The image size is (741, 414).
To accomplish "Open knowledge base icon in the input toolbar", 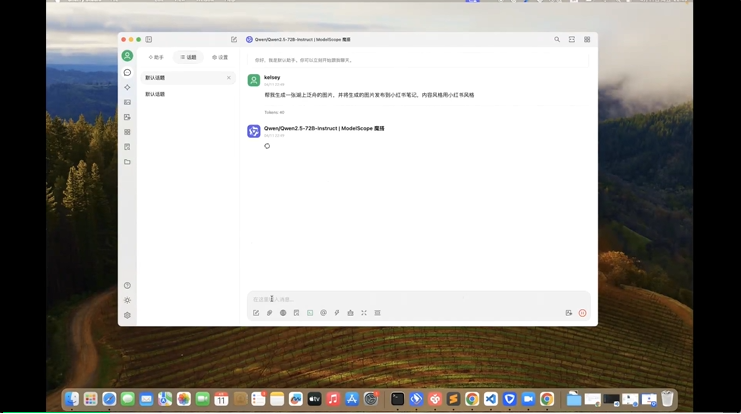I will [x=296, y=313].
